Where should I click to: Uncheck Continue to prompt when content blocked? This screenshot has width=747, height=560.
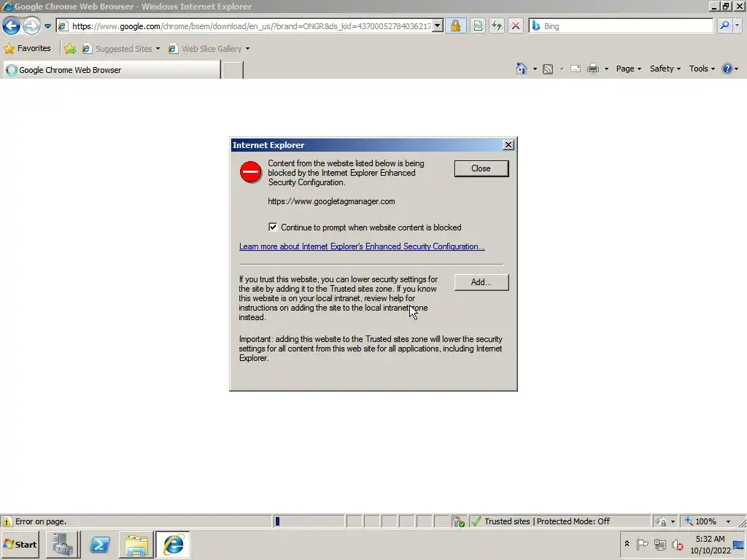click(273, 227)
